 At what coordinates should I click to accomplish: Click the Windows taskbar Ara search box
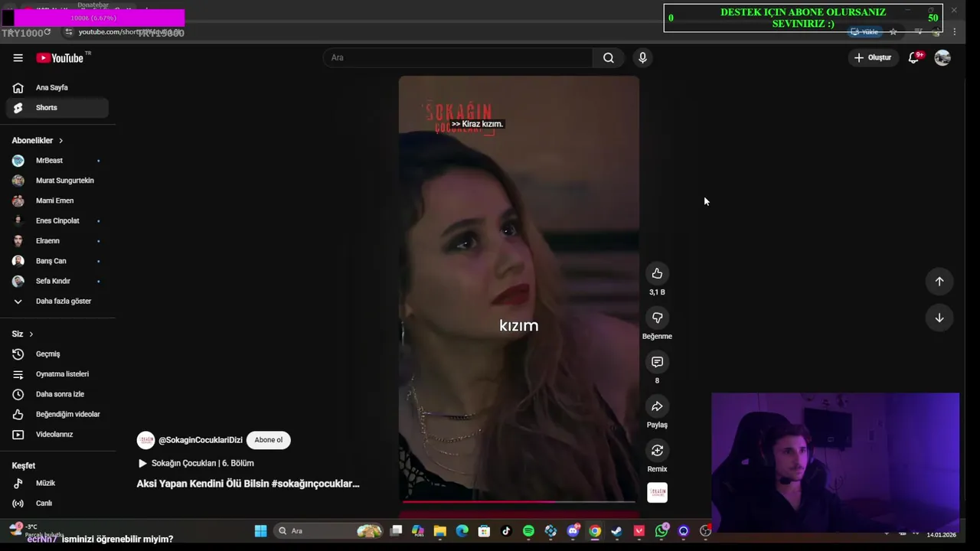(329, 531)
